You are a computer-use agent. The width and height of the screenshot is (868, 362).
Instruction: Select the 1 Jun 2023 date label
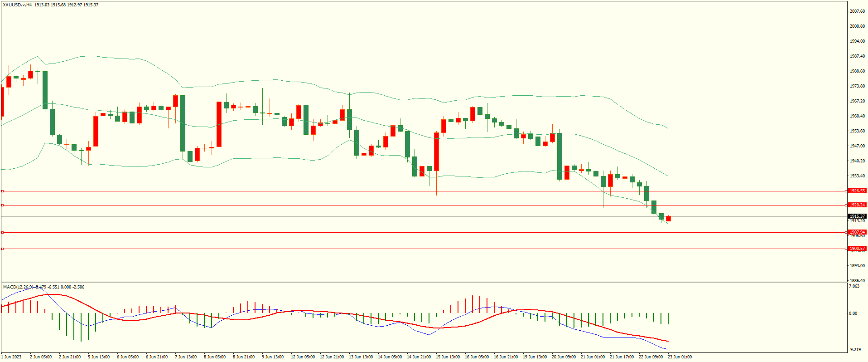11,357
